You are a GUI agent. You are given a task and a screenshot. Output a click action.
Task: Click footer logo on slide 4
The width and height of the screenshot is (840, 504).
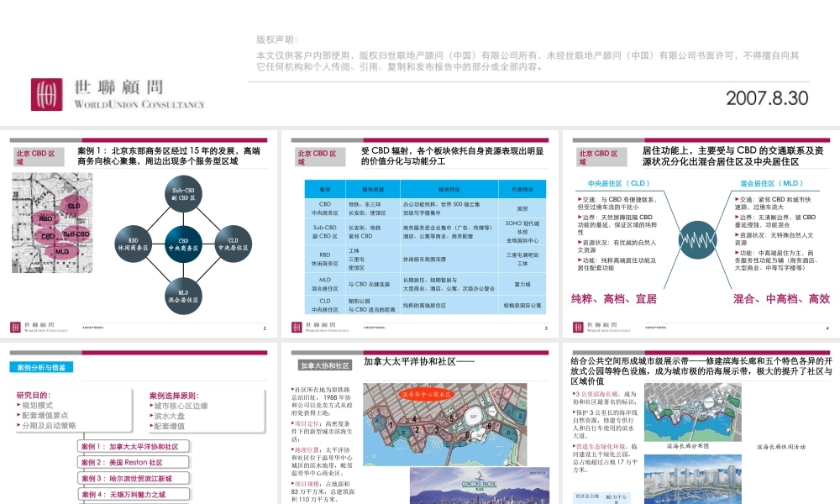601,327
